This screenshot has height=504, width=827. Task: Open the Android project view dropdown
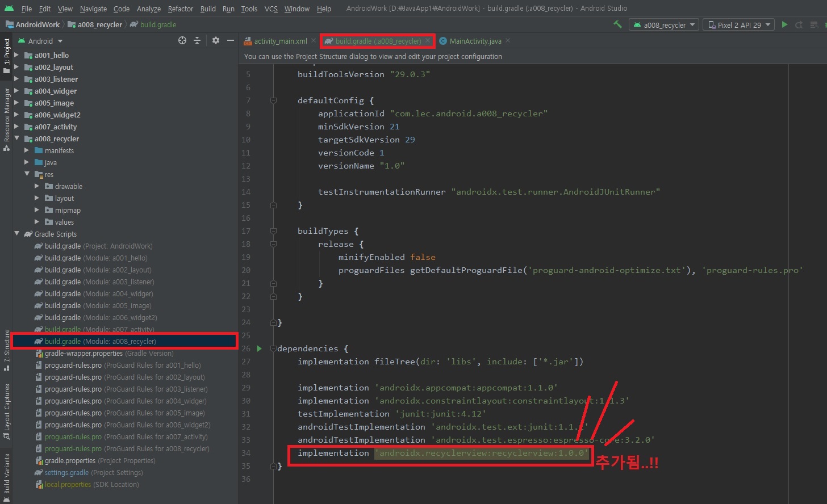41,41
